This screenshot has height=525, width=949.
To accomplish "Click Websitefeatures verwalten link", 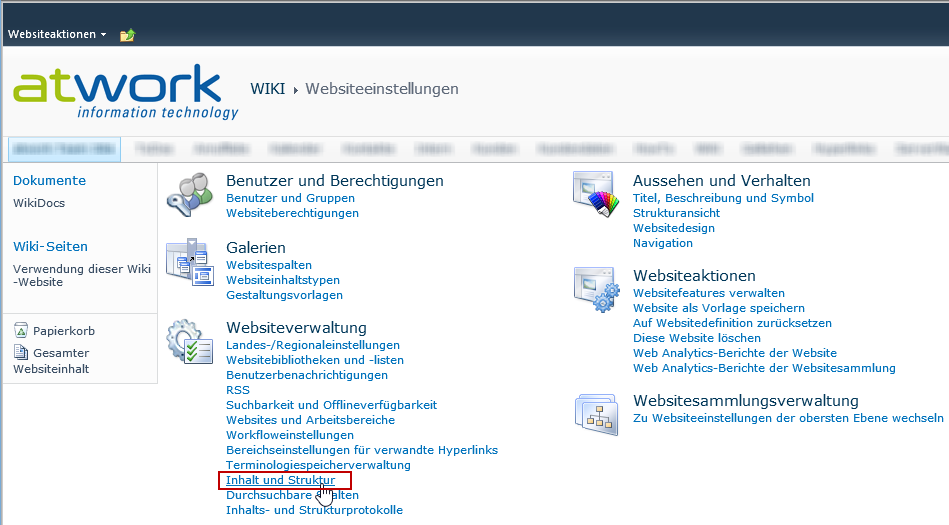I will (x=708, y=293).
